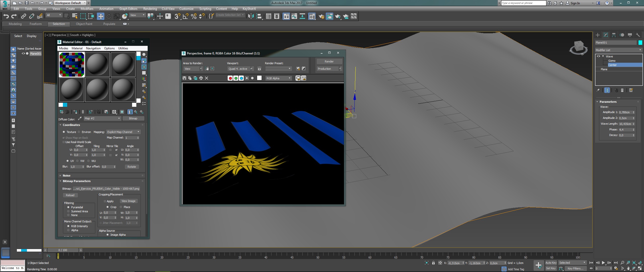Open the Hierarchy panel tab icon
The width and height of the screenshot is (644, 272).
click(614, 35)
